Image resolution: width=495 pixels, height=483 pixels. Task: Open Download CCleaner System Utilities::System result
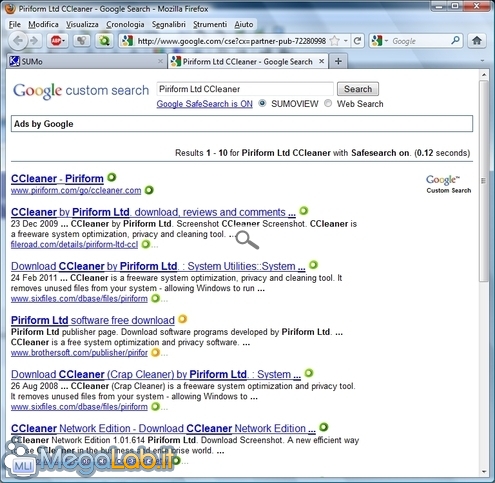click(158, 266)
